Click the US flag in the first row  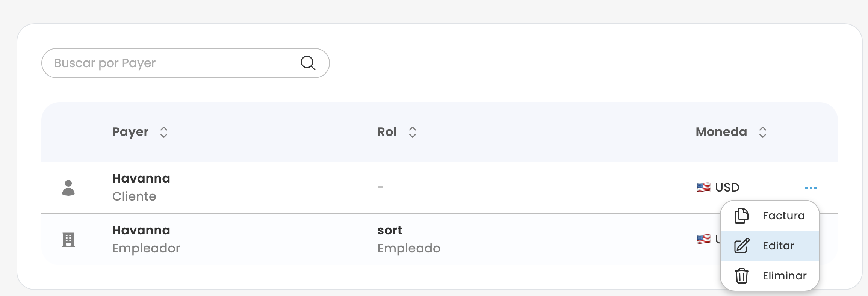[x=703, y=187]
